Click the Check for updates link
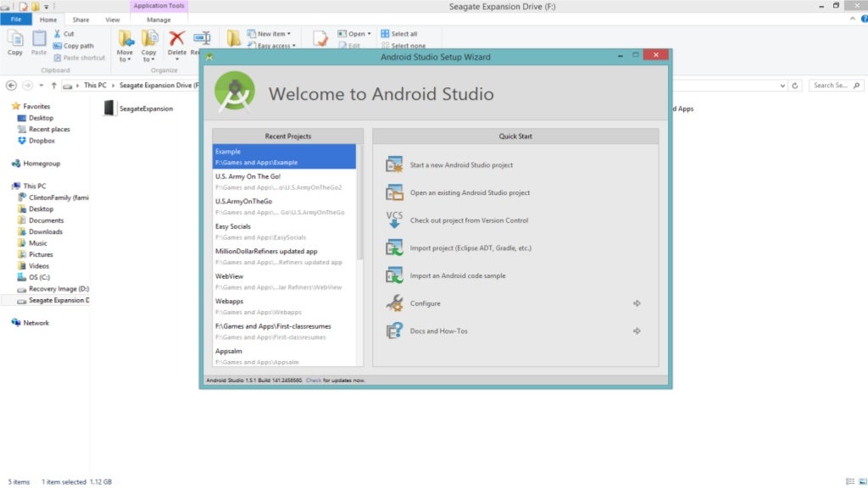 click(314, 380)
